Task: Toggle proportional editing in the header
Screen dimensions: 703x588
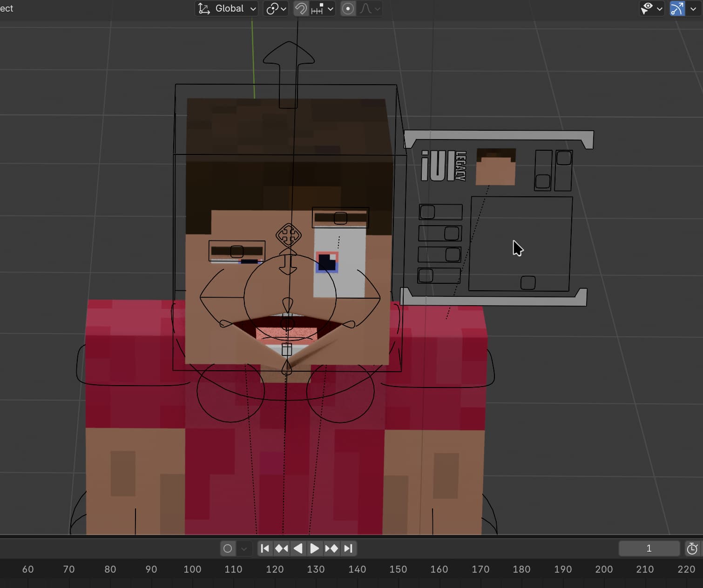Action: click(348, 8)
